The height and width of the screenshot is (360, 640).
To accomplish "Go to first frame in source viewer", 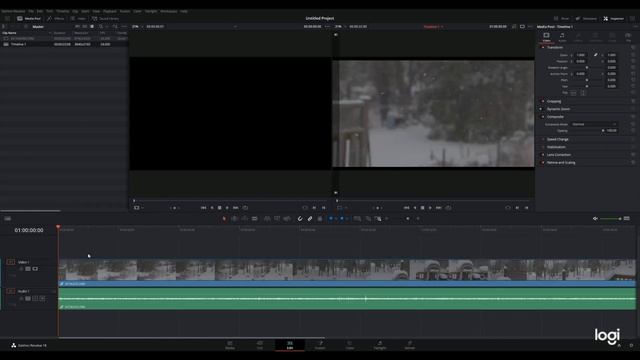I will 203,208.
